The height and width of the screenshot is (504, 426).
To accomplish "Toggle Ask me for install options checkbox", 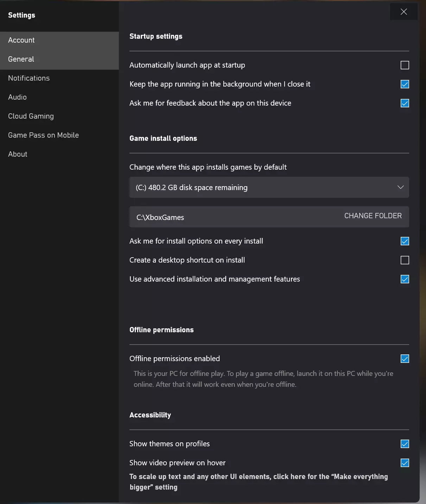I will pyautogui.click(x=405, y=241).
